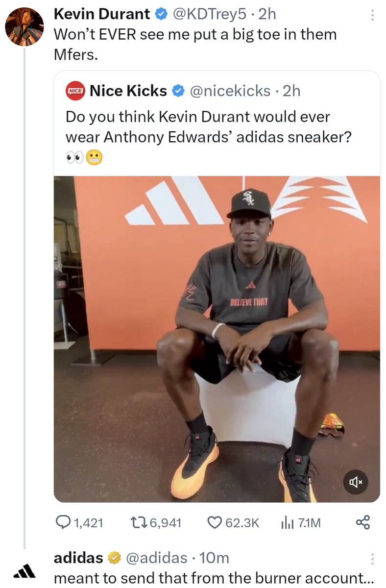Open the Kevin Durant display name
The image size is (386, 588).
(101, 14)
